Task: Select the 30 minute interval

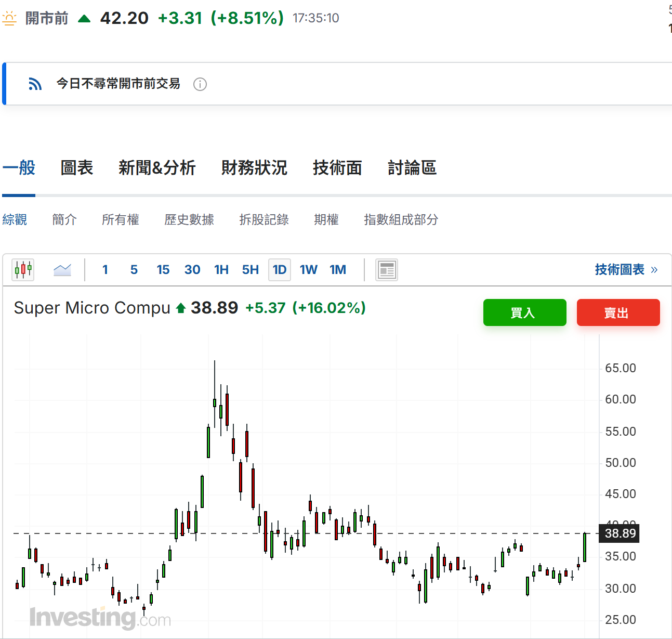Action: click(x=192, y=270)
